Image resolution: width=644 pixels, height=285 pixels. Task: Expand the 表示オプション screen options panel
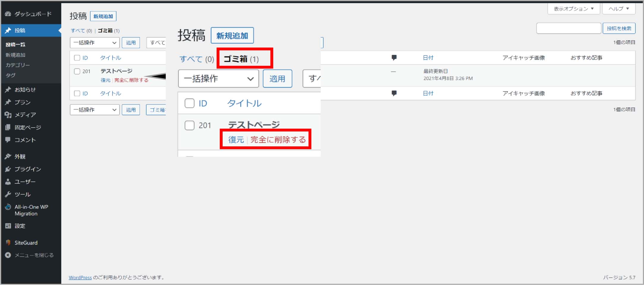click(573, 9)
